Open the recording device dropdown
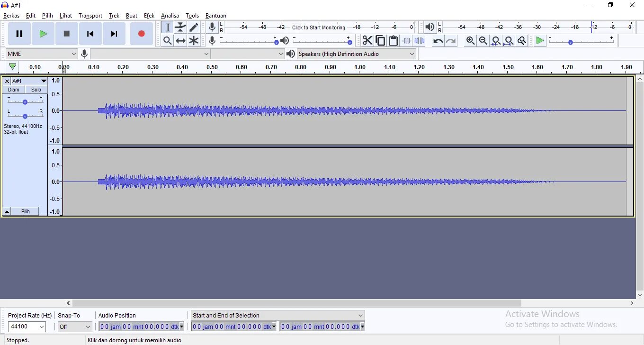 pyautogui.click(x=151, y=54)
